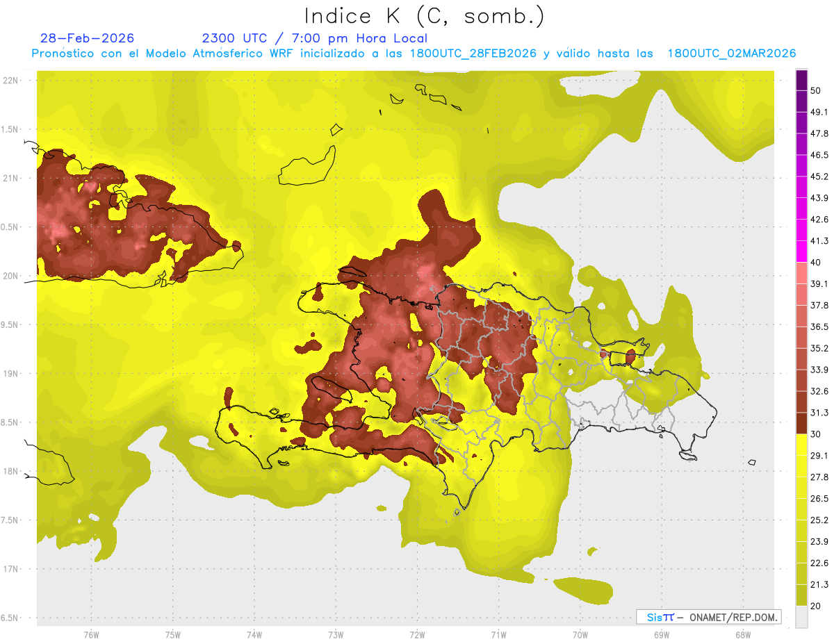The width and height of the screenshot is (834, 644).
Task: Click the colorbar value '21.3'
Action: 819,584
